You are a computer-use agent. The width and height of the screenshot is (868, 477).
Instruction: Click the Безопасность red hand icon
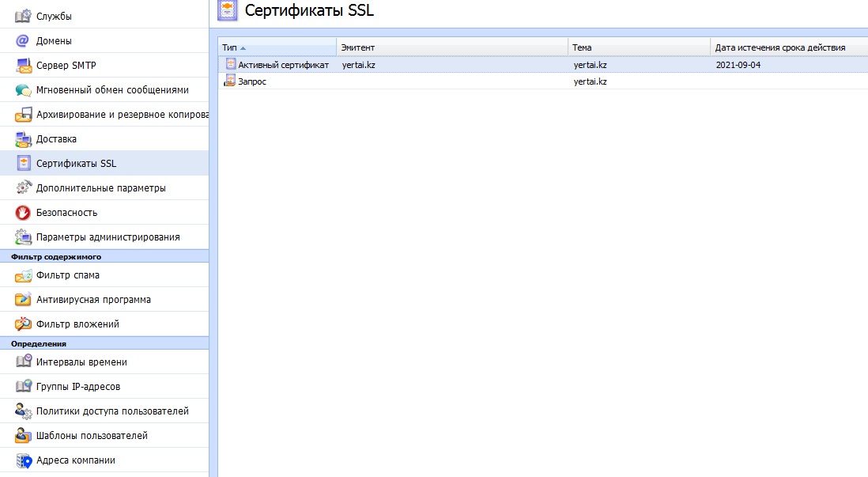(23, 212)
